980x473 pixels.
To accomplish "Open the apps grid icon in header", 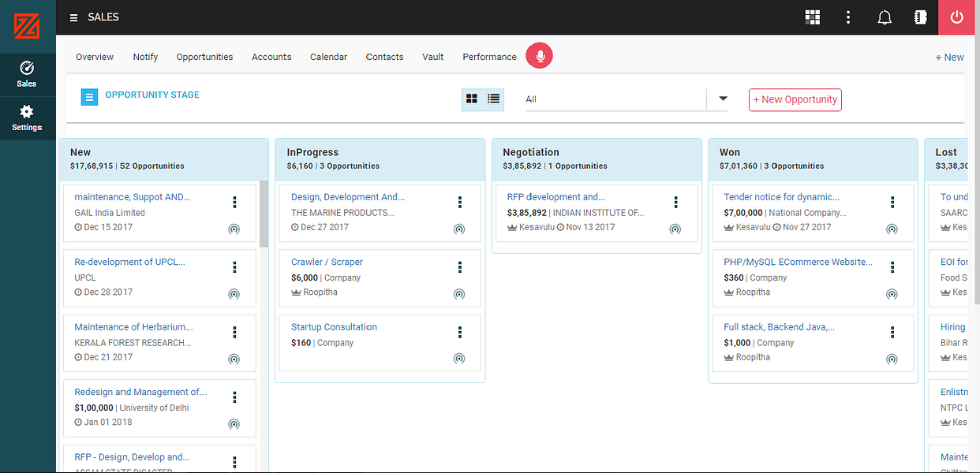I will (813, 17).
